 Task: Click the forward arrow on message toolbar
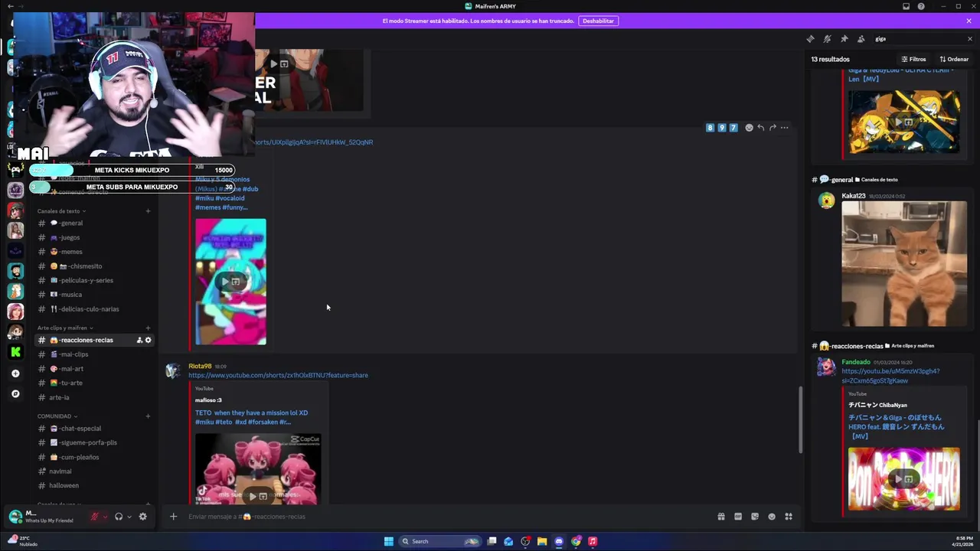773,128
